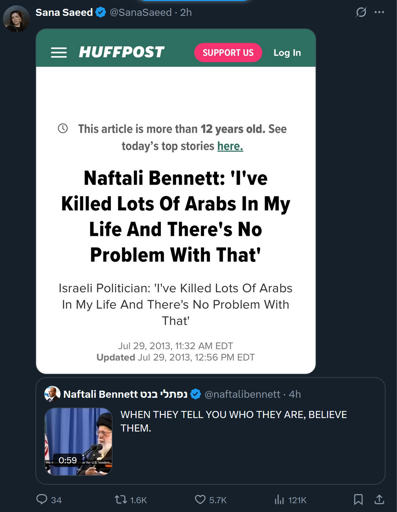397x512 pixels.
Task: Follow the 'here.' top stories link
Action: (x=230, y=146)
